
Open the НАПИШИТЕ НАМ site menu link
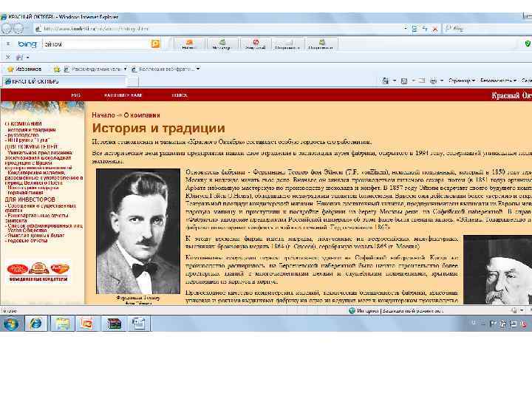click(123, 95)
